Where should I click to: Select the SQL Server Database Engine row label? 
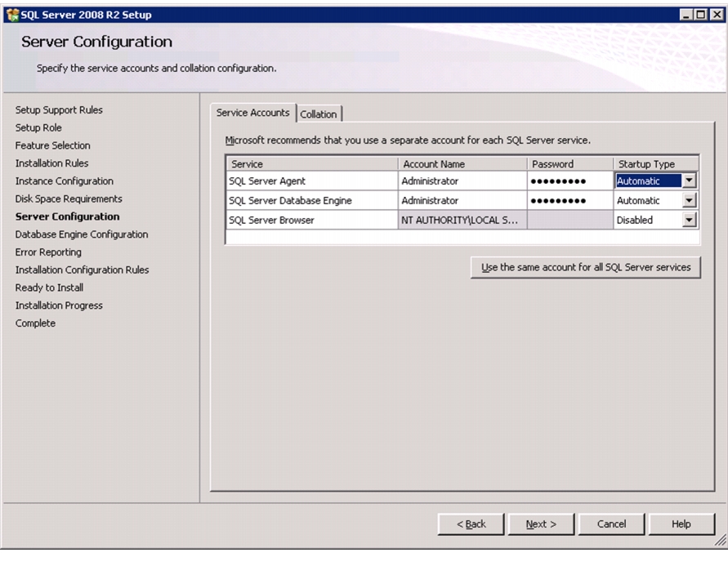(290, 200)
